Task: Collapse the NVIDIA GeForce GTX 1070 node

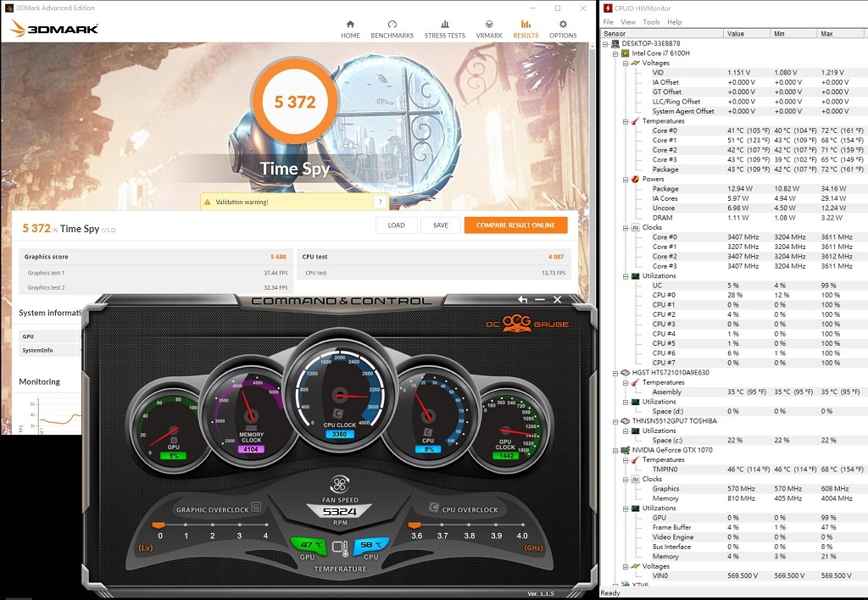Action: 615,451
